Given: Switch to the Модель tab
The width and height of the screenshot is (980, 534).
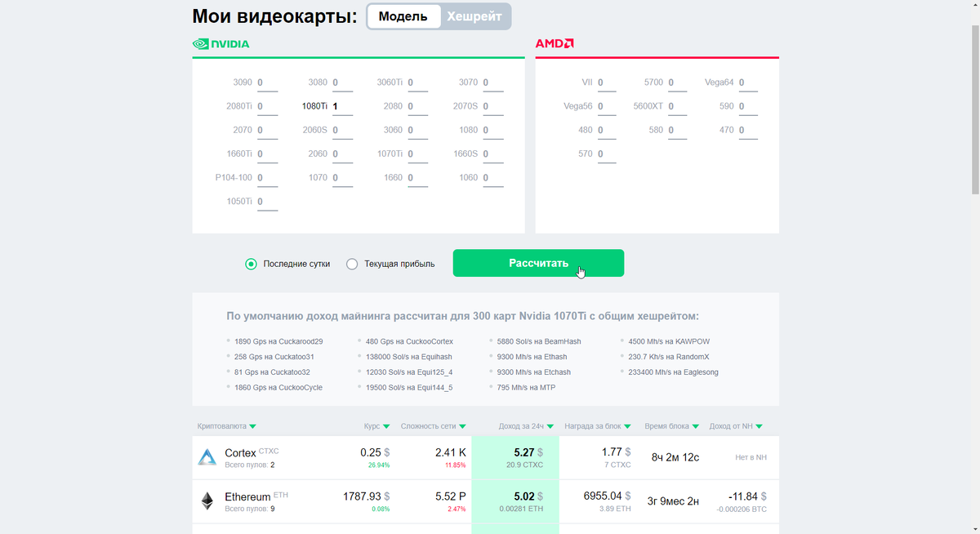Looking at the screenshot, I should click(403, 16).
